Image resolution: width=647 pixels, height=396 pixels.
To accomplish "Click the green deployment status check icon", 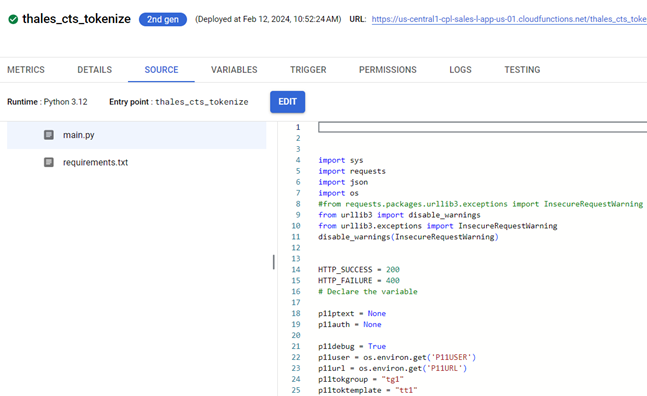I will pos(13,19).
